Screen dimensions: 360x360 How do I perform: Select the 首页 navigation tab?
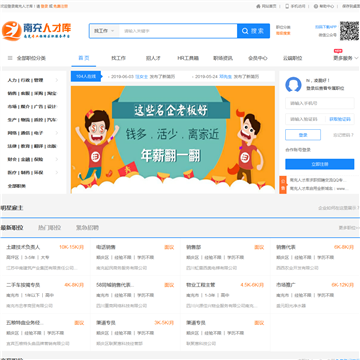point(84,58)
